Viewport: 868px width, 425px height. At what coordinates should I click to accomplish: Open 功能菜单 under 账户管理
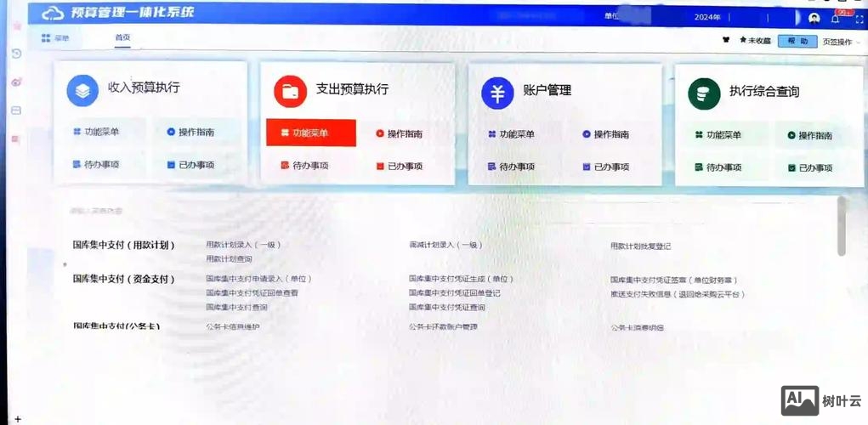511,134
